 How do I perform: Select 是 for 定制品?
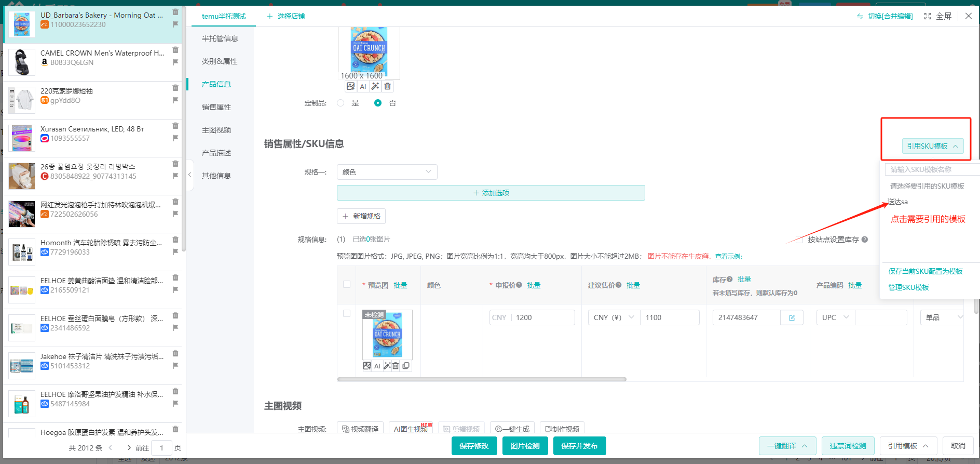coord(341,103)
